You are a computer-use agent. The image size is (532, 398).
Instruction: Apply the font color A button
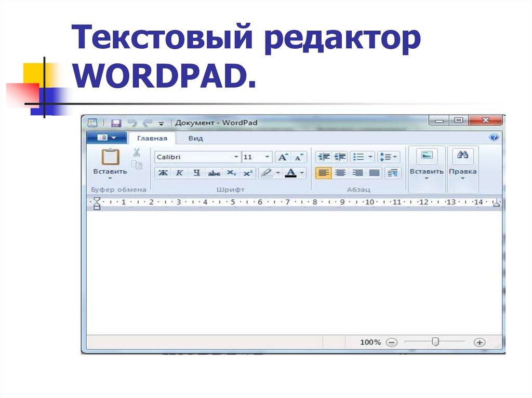coord(290,173)
